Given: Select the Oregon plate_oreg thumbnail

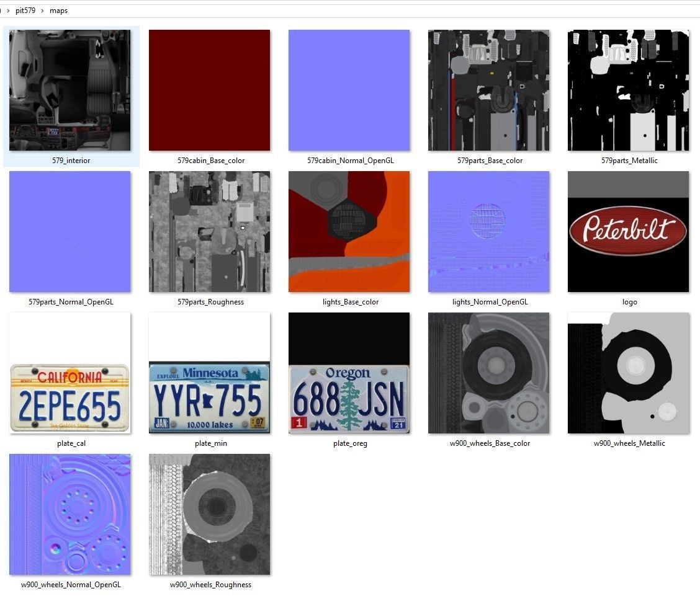Looking at the screenshot, I should coord(349,373).
